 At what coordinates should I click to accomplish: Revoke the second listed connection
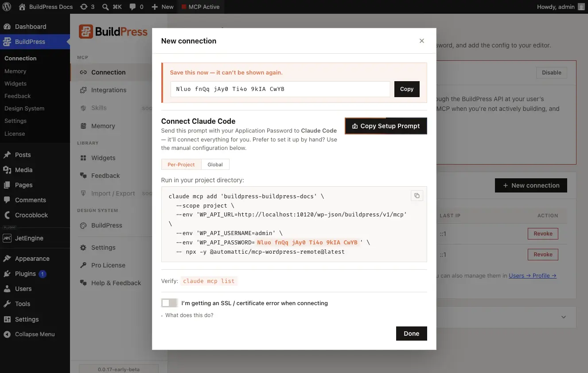[543, 255]
